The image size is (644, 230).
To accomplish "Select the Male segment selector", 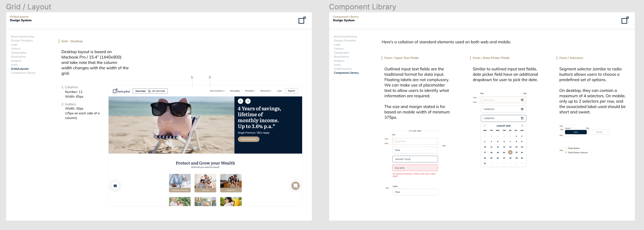I will click(x=576, y=132).
